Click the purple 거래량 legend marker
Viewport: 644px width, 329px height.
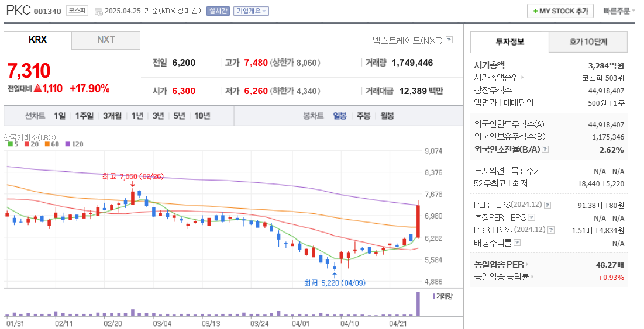point(433,296)
